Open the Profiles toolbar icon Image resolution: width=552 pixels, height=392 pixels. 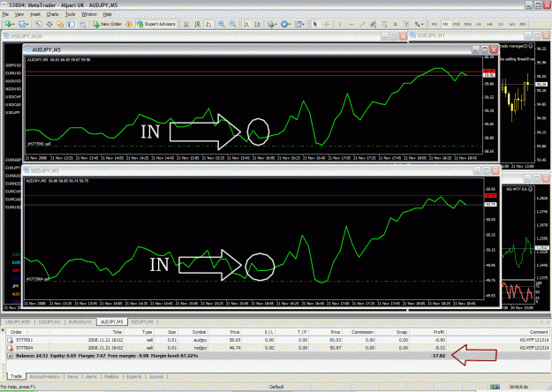point(23,24)
